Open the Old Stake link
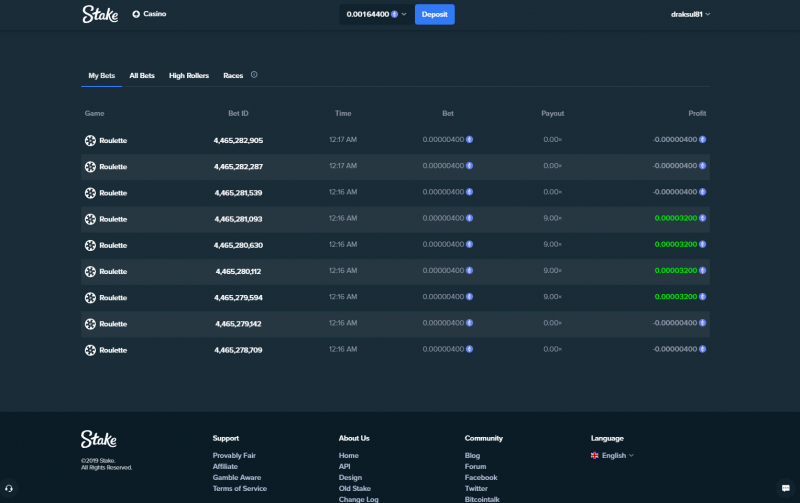Screen dimensions: 800x503 click(x=355, y=489)
